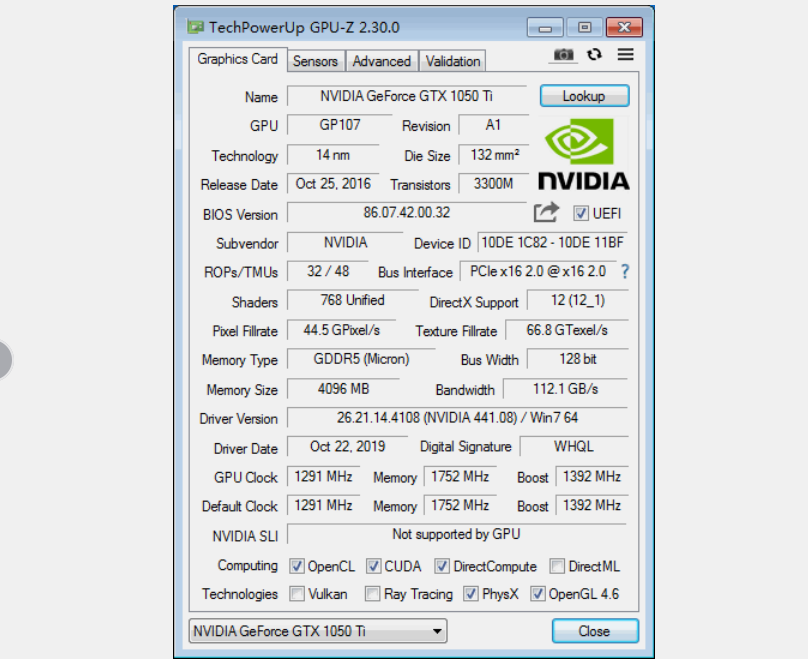Take a screenshot with the camera icon
Viewport: 808px width, 659px height.
[x=563, y=55]
